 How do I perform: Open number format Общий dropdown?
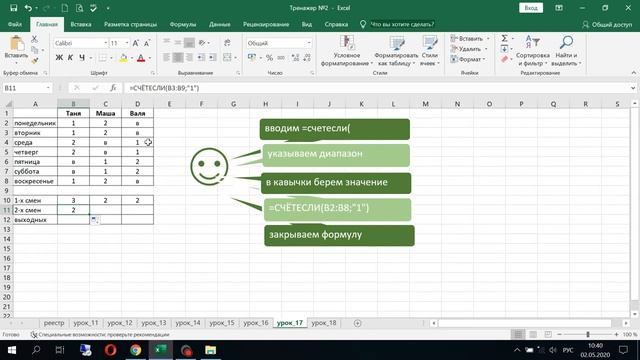[x=309, y=43]
